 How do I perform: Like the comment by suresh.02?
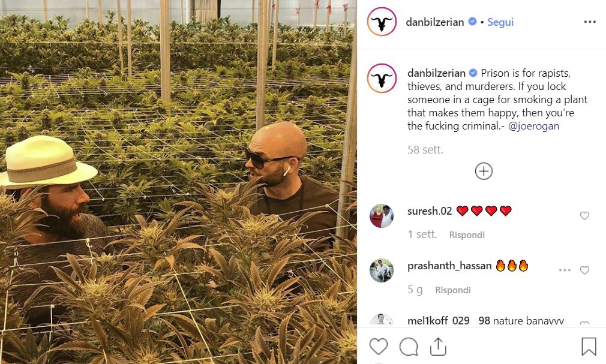coord(584,216)
